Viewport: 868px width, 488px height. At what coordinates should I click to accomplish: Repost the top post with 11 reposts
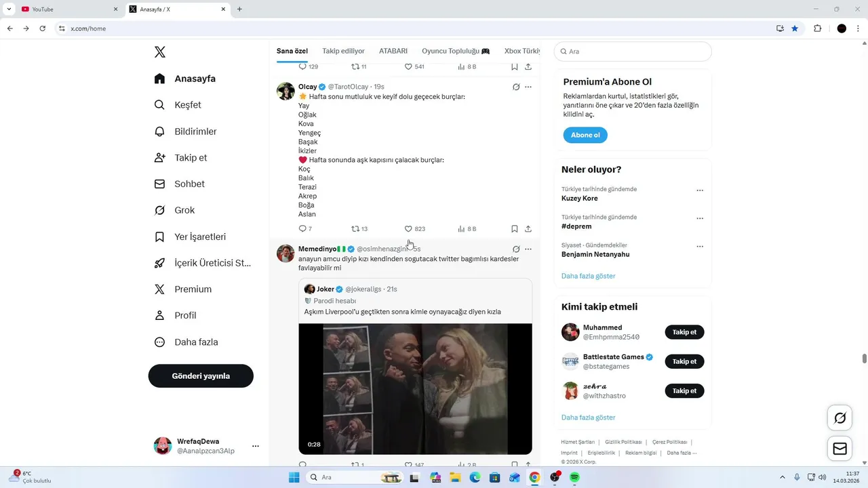pos(359,66)
